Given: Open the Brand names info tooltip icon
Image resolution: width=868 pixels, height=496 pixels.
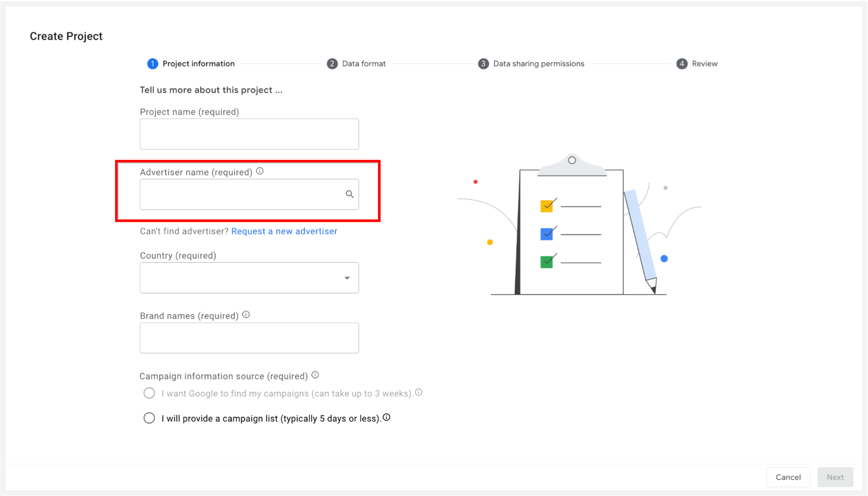Looking at the screenshot, I should click(x=246, y=314).
